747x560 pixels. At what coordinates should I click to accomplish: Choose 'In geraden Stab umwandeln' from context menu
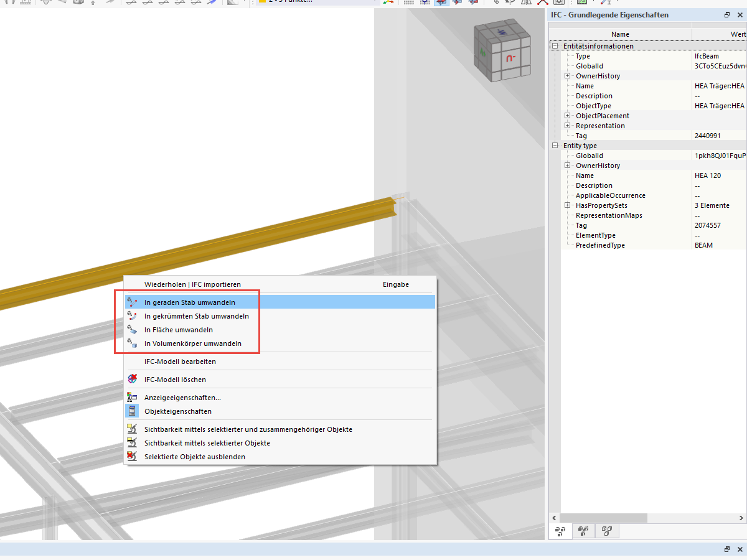coord(280,302)
